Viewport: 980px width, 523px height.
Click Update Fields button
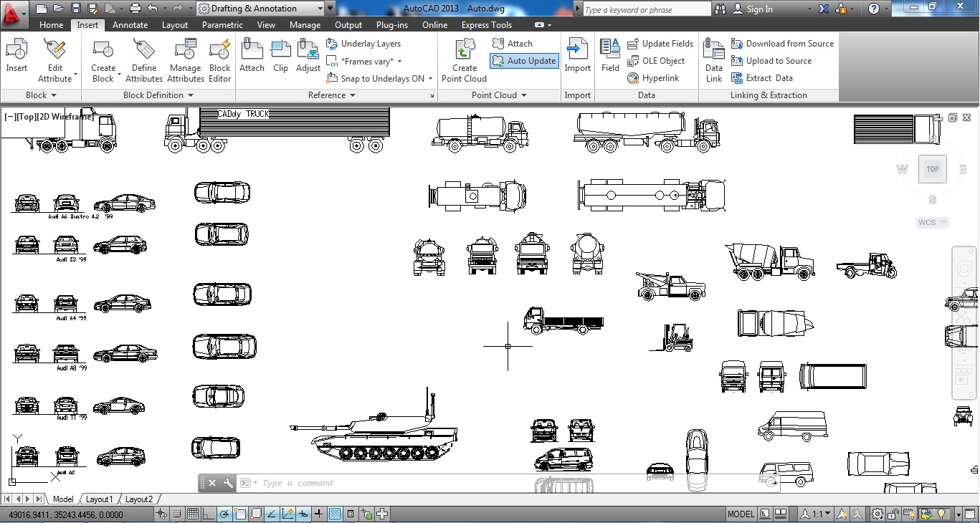pos(660,44)
